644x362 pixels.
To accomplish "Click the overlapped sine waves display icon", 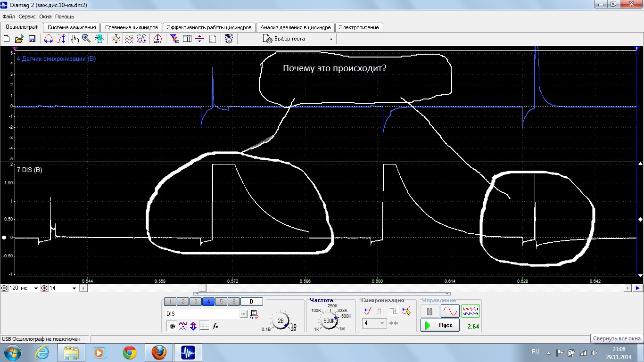I will [x=141, y=39].
